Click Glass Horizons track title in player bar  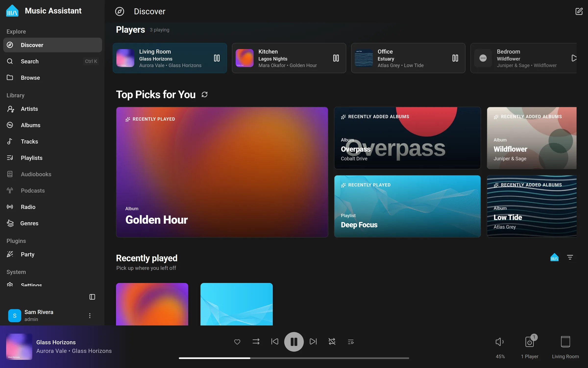56,342
